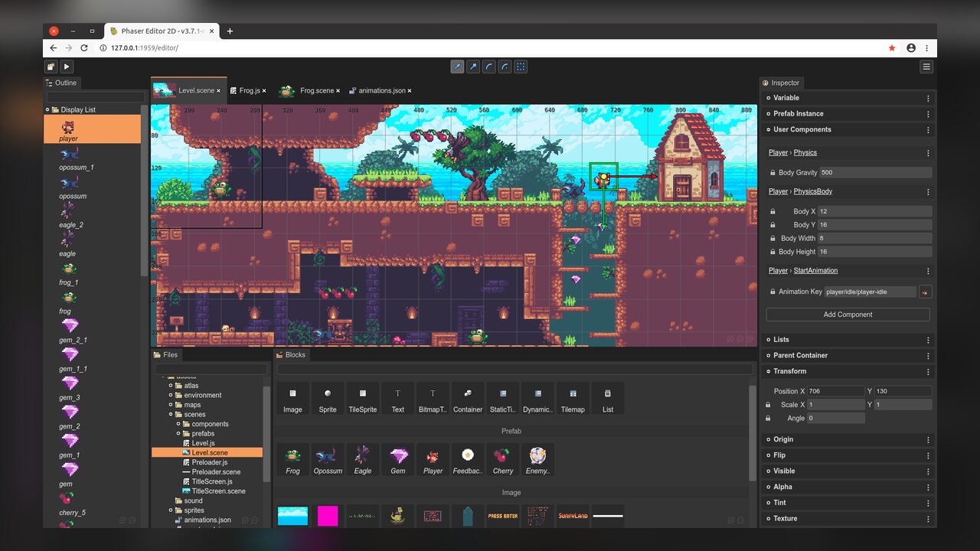Screen dimensions: 980x551
Task: Add an Image block object
Action: point(292,399)
